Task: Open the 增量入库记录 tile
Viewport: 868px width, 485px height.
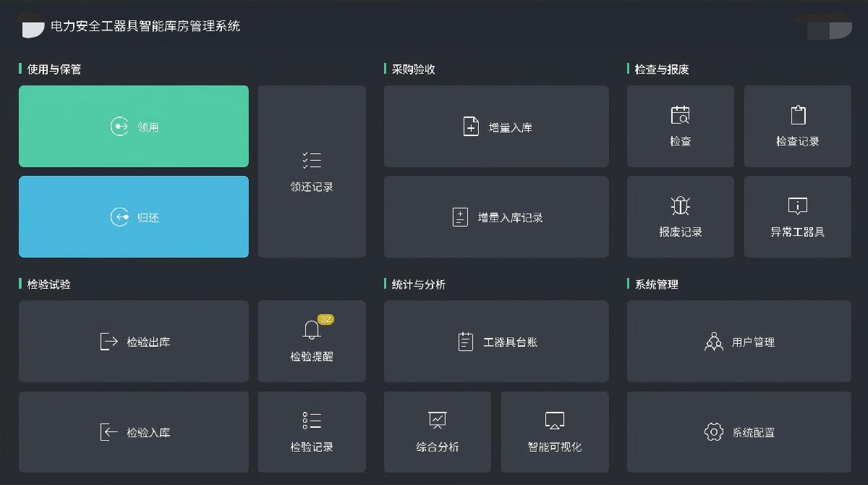Action: point(496,216)
